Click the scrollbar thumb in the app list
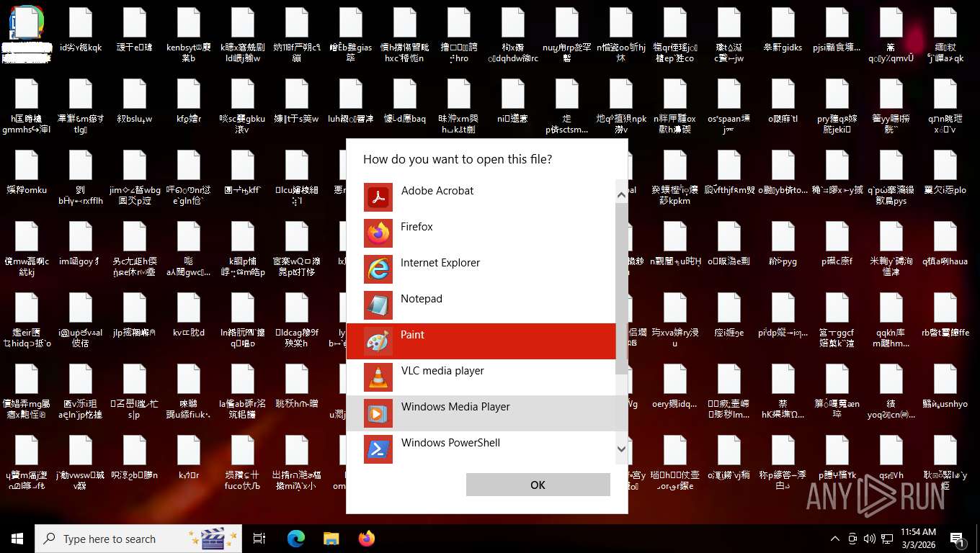This screenshot has height=553, width=980. pos(622,288)
